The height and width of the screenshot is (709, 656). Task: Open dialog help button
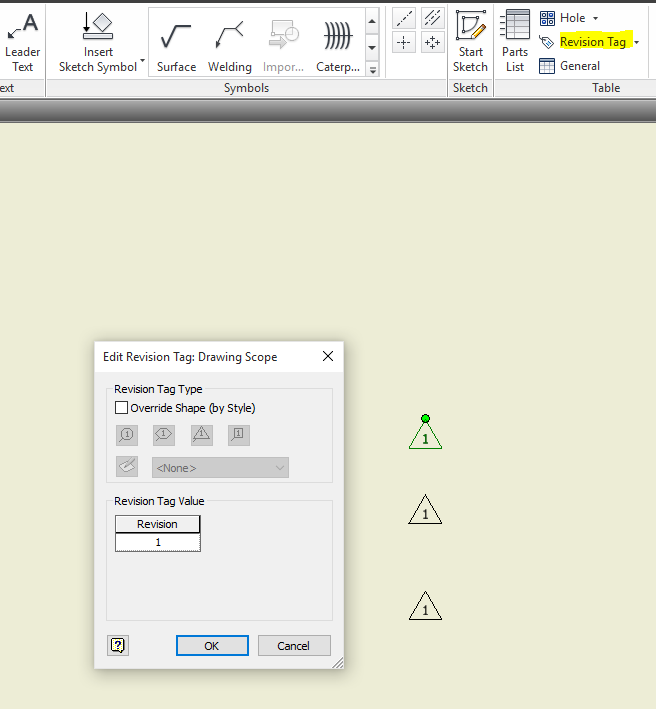tap(118, 645)
